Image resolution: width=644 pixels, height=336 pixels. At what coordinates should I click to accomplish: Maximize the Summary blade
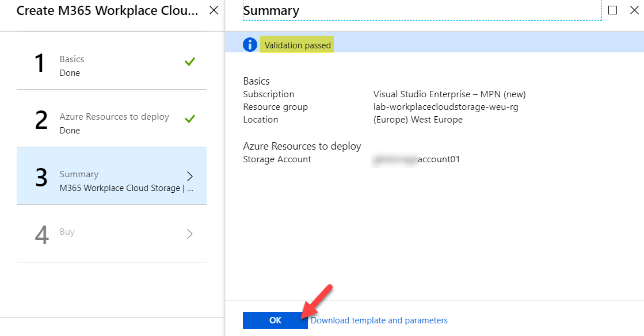pos(612,10)
